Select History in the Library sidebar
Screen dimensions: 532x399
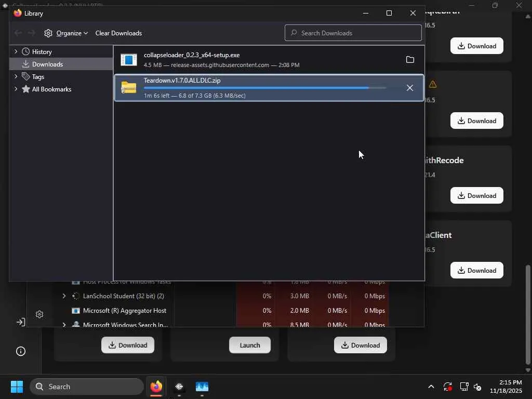42,51
